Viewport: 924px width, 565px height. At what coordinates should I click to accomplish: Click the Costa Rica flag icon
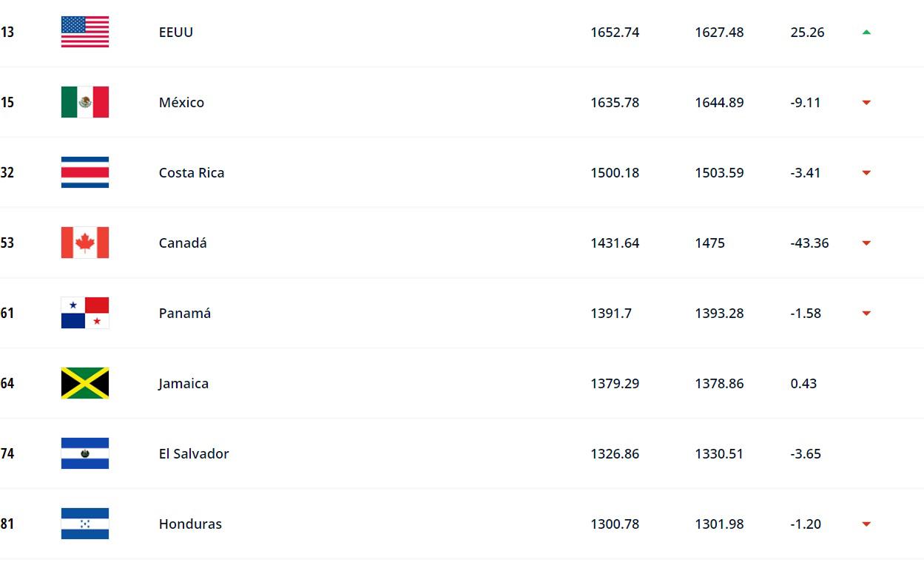pos(85,172)
